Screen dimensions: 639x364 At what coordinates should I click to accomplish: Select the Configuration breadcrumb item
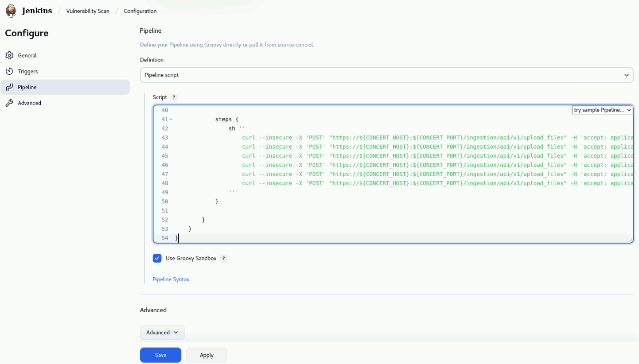tap(140, 11)
